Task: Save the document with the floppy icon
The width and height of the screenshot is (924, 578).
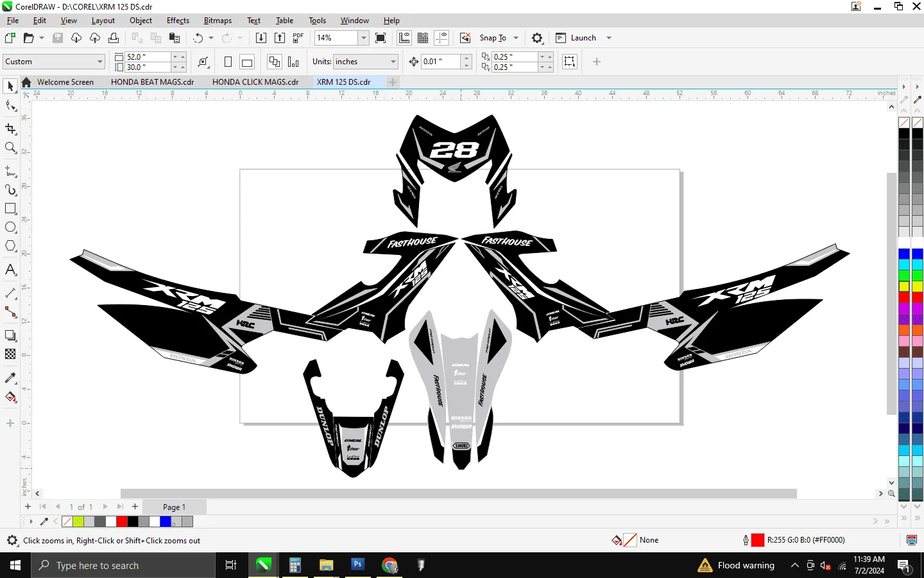Action: tap(58, 38)
